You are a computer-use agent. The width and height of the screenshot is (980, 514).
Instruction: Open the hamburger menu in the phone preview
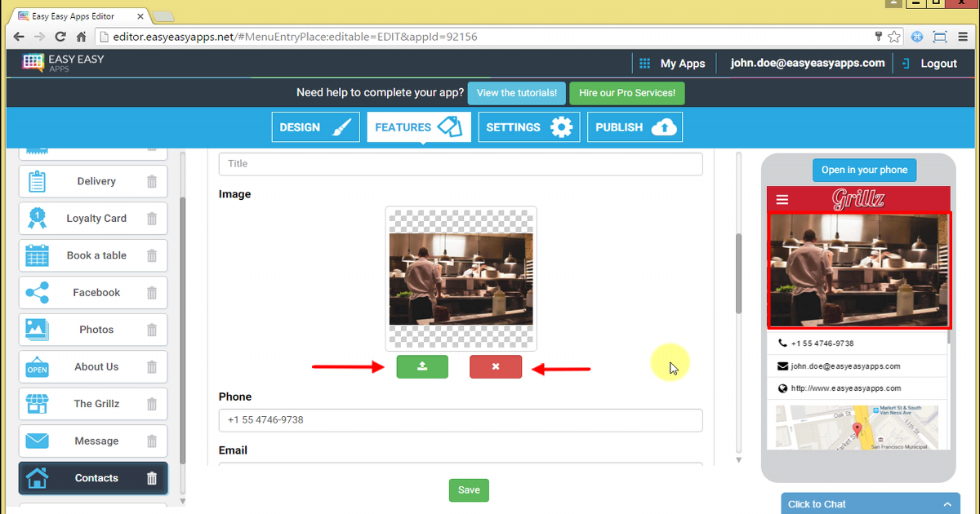tap(782, 198)
